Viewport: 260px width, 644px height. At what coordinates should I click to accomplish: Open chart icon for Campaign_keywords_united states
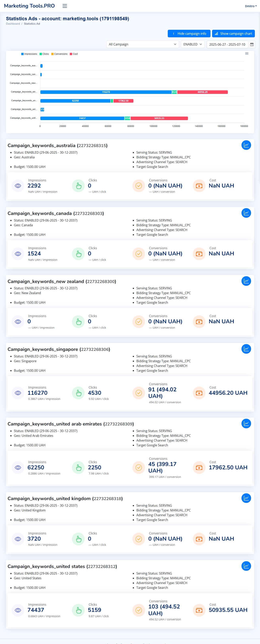click(246, 566)
